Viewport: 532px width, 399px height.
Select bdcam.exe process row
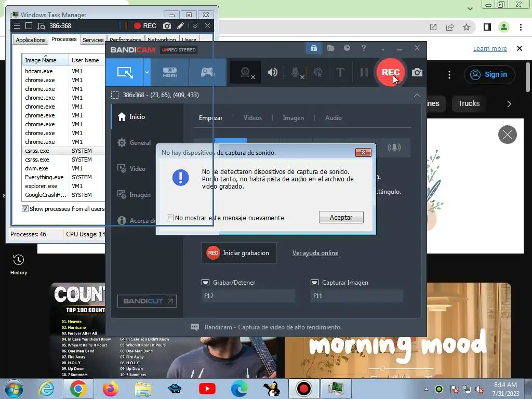[x=63, y=71]
